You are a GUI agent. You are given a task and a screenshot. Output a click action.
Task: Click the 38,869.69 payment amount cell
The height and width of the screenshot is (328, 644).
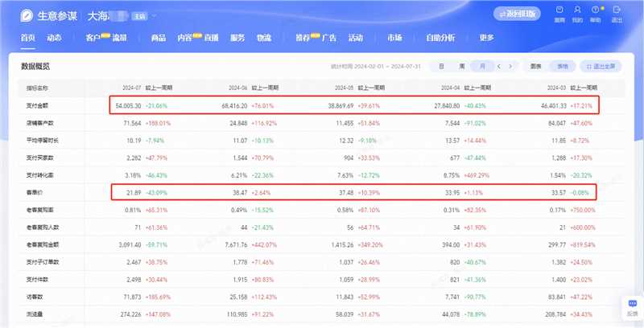[x=341, y=106]
